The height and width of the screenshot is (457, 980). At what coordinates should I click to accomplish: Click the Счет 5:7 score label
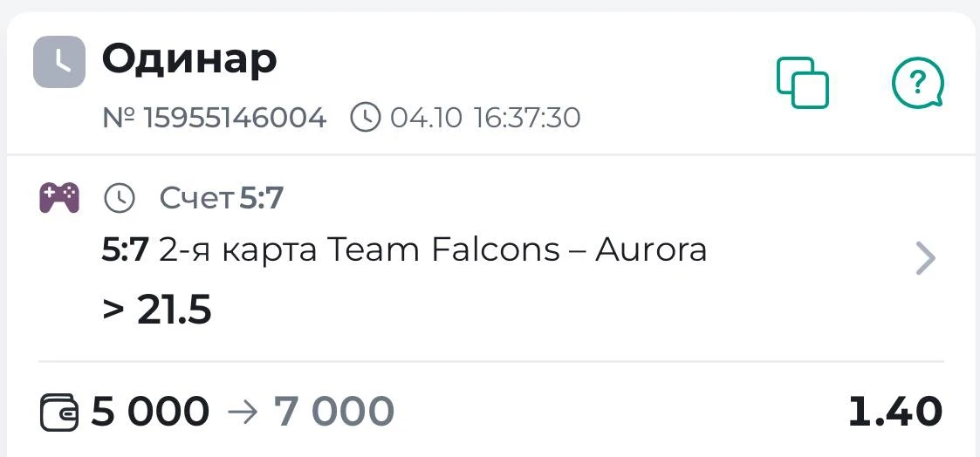pyautogui.click(x=222, y=199)
